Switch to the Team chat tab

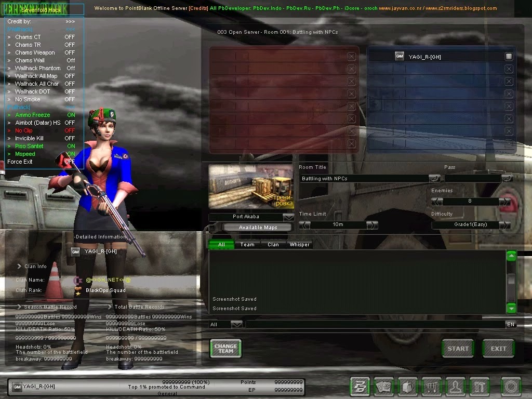tap(248, 244)
